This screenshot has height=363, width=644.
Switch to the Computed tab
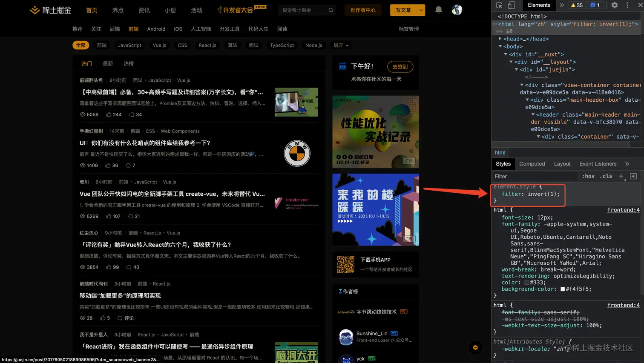pyautogui.click(x=532, y=164)
